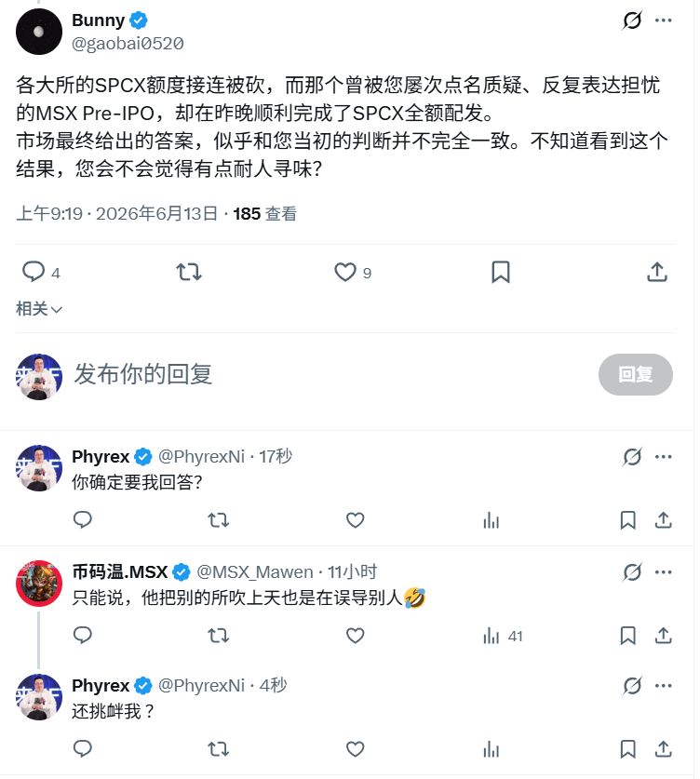This screenshot has width=700, height=779.
Task: Repost Bunny's main post
Action: pyautogui.click(x=189, y=273)
